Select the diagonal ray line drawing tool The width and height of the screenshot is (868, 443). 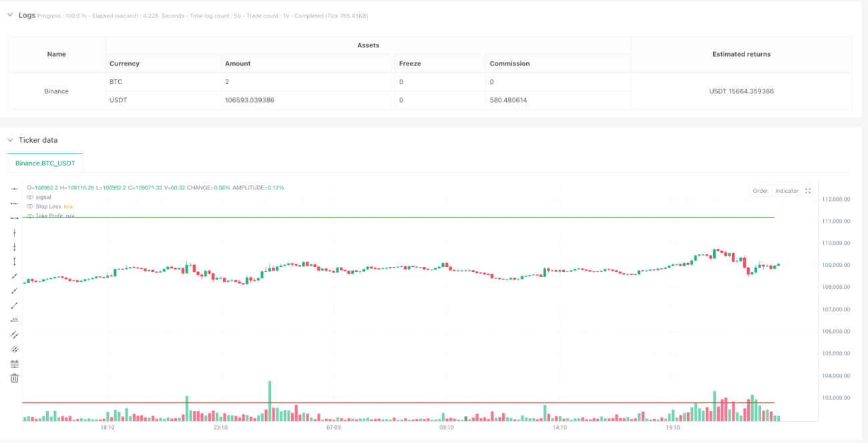point(15,291)
